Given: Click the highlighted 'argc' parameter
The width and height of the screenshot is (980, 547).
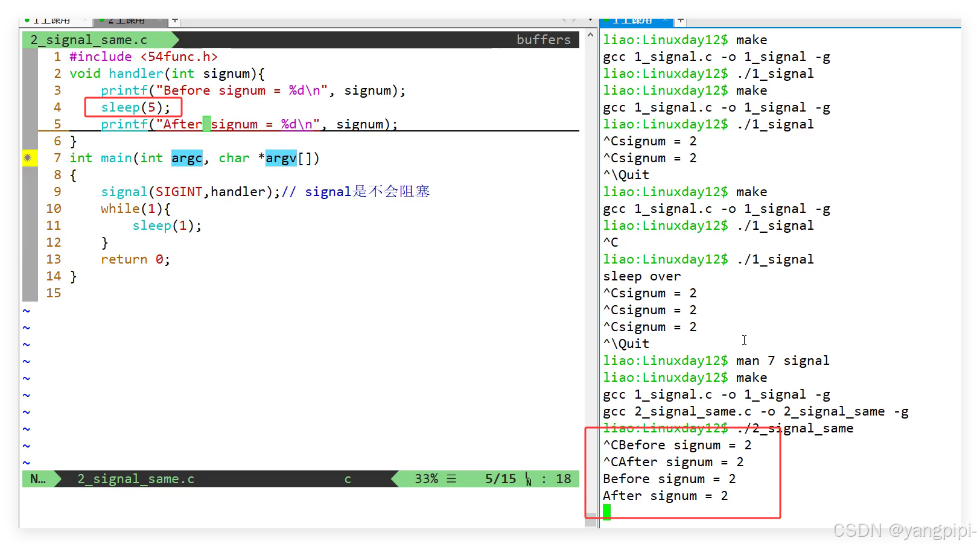Looking at the screenshot, I should pos(186,158).
